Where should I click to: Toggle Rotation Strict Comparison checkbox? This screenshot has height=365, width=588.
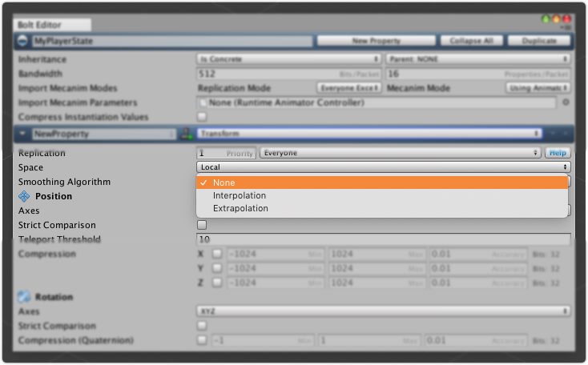pos(202,325)
